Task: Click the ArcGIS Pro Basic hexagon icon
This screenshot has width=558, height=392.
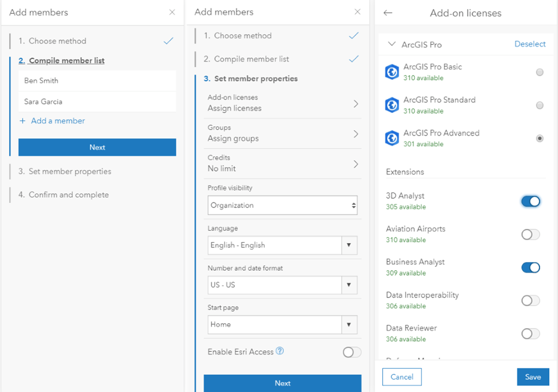Action: coord(393,72)
